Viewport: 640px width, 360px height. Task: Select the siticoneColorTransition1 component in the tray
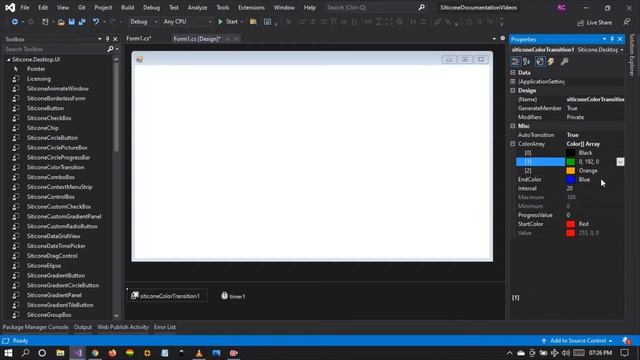click(166, 296)
